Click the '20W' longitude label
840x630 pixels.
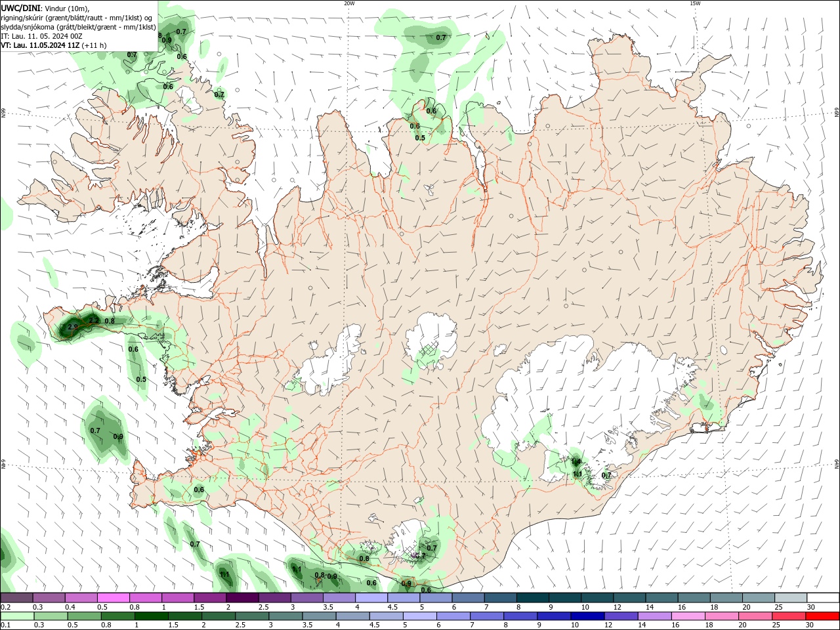[349, 3]
